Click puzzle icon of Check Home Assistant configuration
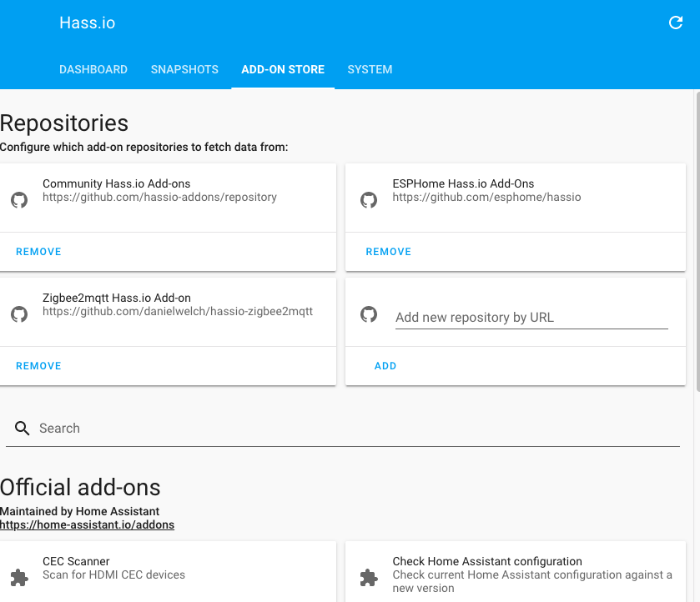This screenshot has width=700, height=602. click(x=369, y=578)
